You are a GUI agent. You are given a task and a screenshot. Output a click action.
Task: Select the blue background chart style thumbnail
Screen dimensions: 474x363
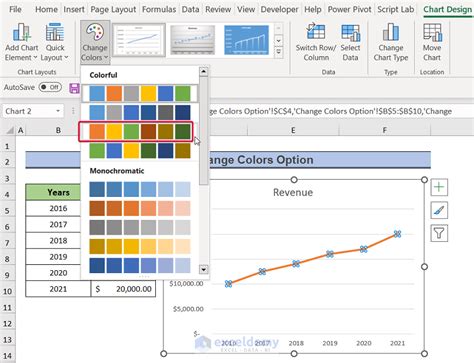(246, 40)
